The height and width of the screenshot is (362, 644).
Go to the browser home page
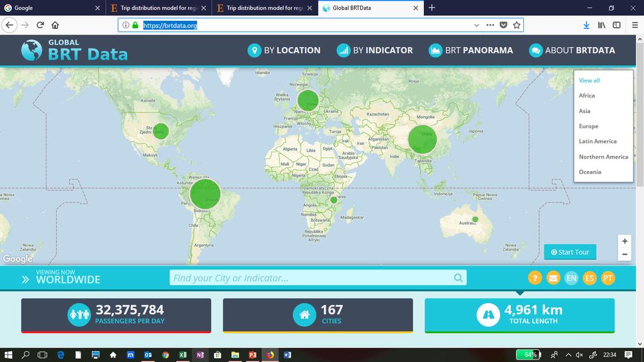(x=55, y=25)
